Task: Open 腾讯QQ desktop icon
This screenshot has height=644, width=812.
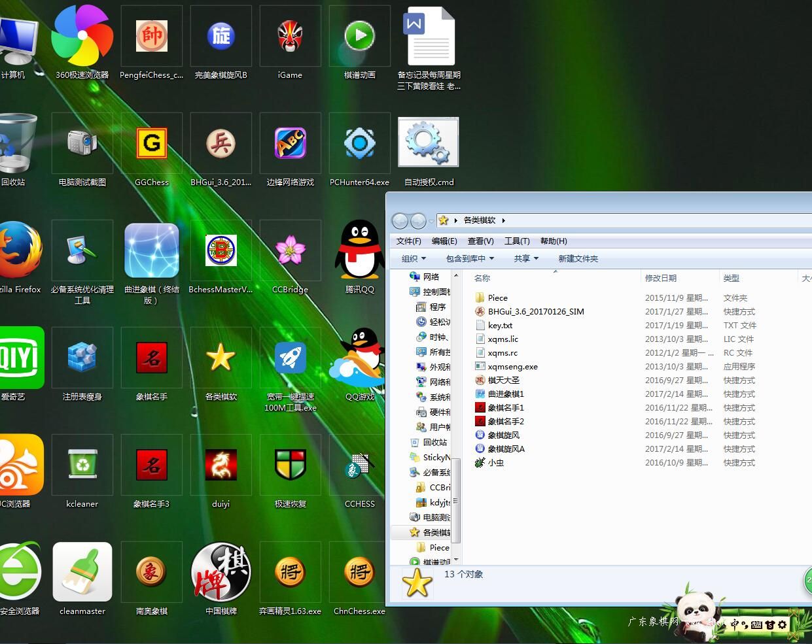Action: click(x=360, y=258)
